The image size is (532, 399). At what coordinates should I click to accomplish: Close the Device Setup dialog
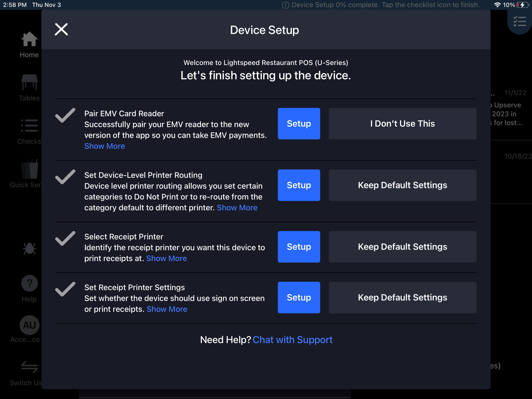[61, 30]
